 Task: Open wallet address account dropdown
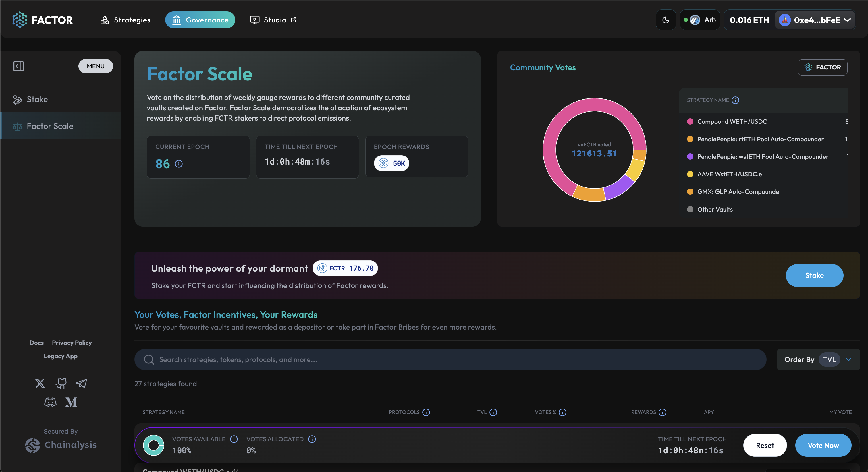tap(815, 20)
